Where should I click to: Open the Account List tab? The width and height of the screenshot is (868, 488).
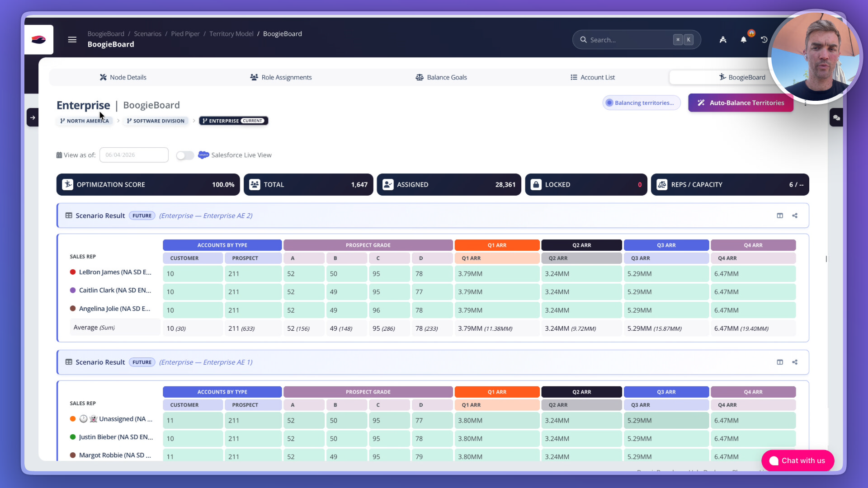pyautogui.click(x=593, y=77)
